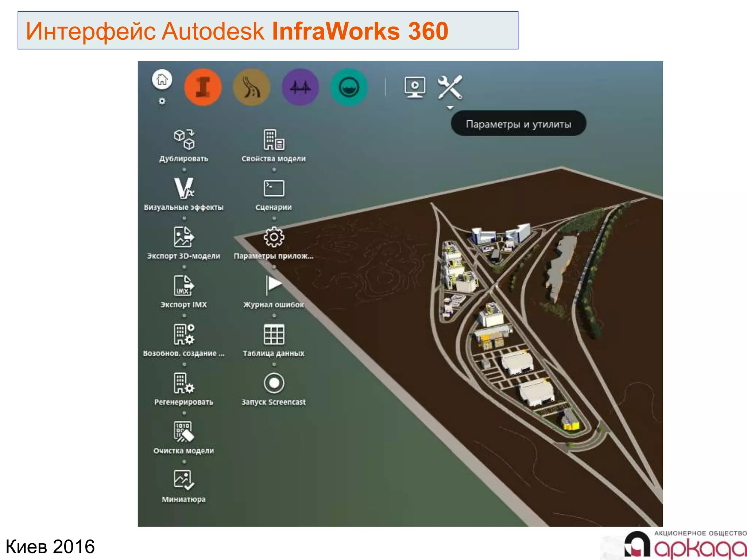Open the Сценарии console icon
The image size is (747, 560).
coord(274,188)
